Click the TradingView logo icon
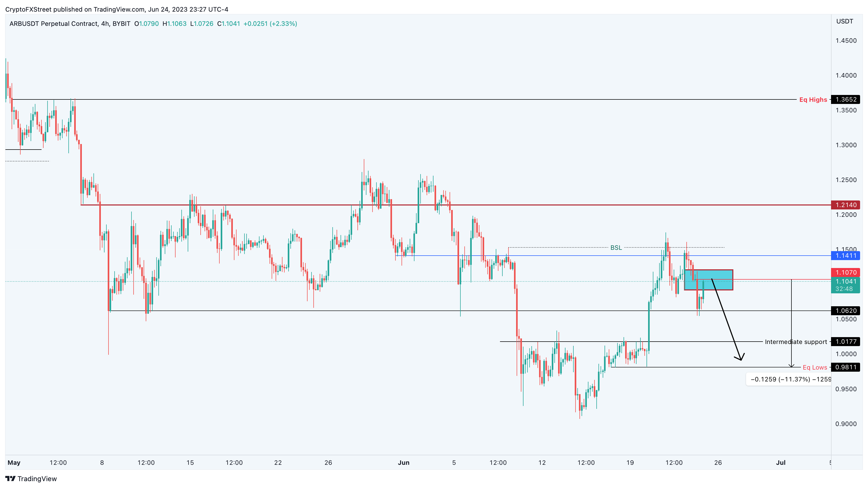This screenshot has height=488, width=868. (x=11, y=479)
